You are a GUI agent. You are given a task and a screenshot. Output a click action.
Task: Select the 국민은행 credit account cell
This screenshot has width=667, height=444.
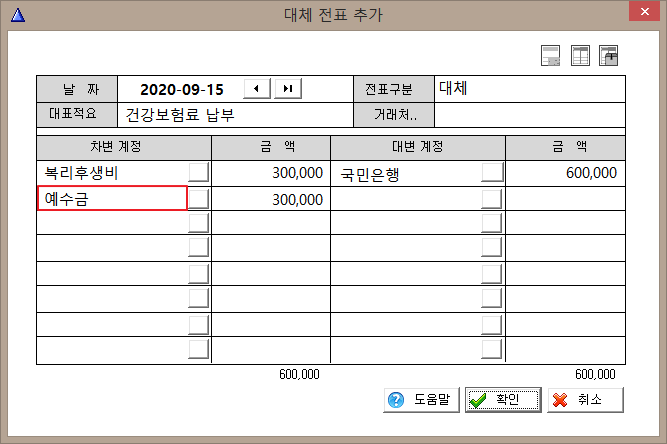coord(406,174)
